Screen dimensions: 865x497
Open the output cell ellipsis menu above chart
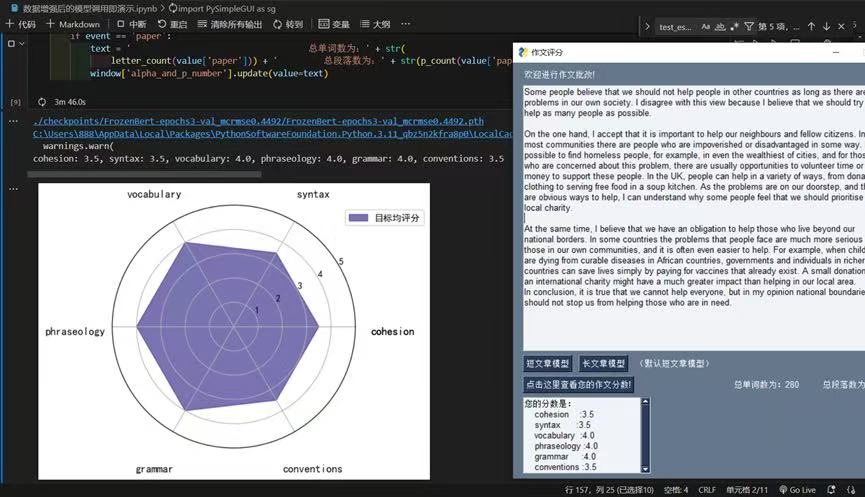13,189
